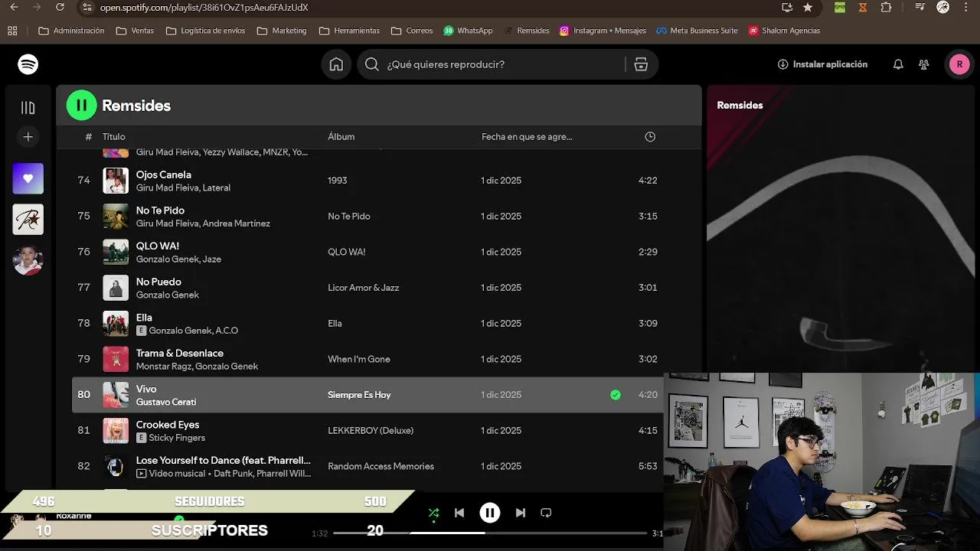
Task: Pause playback in the bottom player bar
Action: [490, 513]
